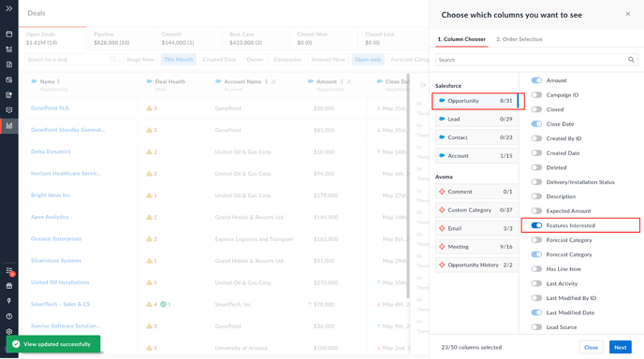Viewport: 644px width, 359px height.
Task: Click the Next button
Action: pos(621,347)
